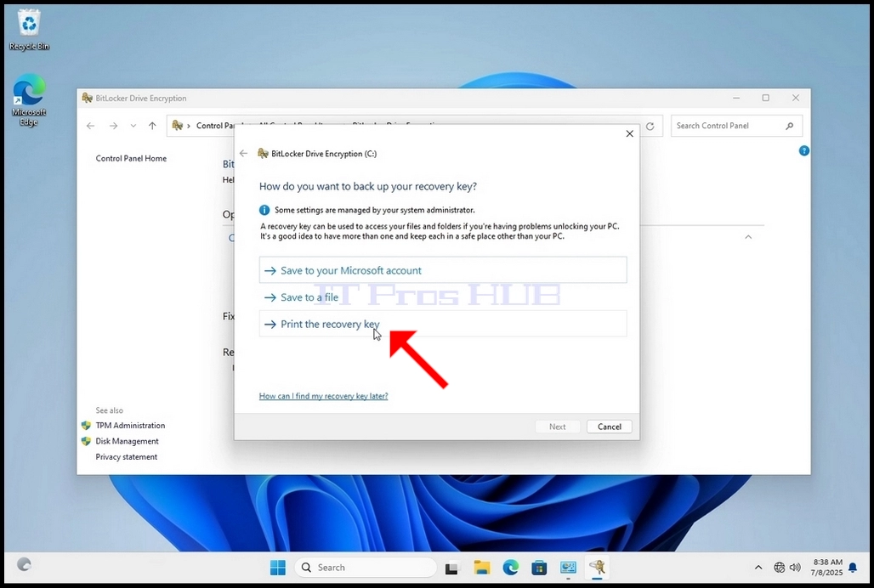This screenshot has width=874, height=588.
Task: Open the Control Panel taskbar icon
Action: click(x=568, y=568)
